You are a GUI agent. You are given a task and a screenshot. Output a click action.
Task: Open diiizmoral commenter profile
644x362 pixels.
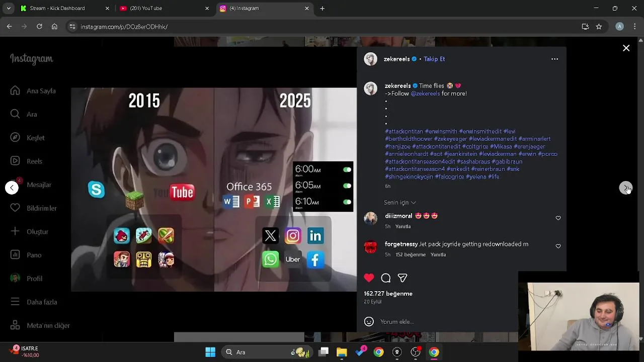tap(398, 216)
